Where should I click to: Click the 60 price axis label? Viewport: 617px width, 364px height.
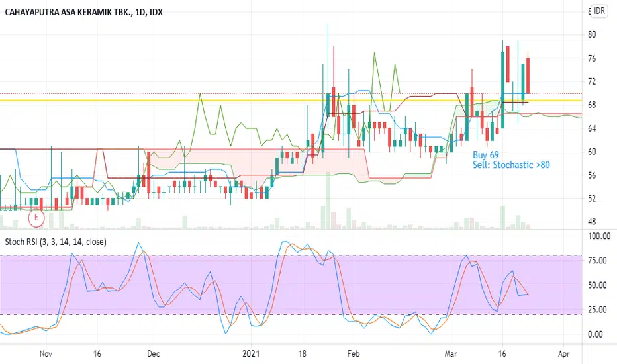point(592,152)
